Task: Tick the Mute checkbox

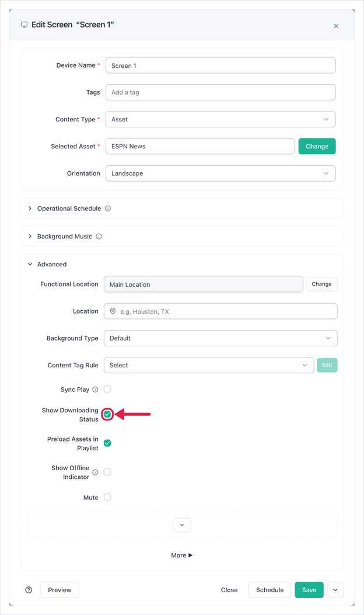Action: pos(107,498)
